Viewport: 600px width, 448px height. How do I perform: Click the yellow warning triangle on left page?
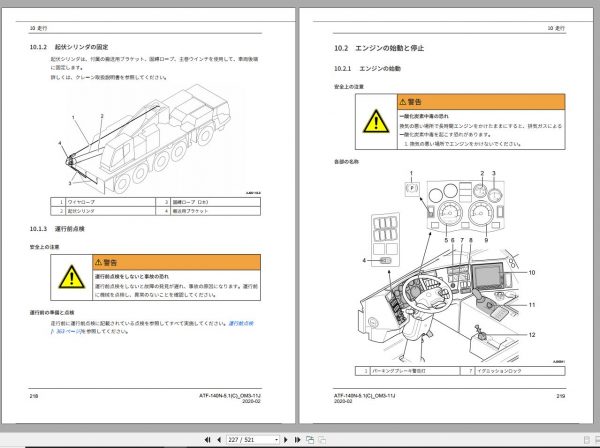coord(72,277)
